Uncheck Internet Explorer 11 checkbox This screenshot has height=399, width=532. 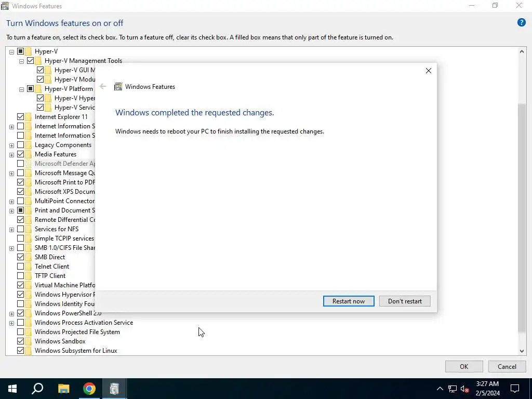pos(20,117)
